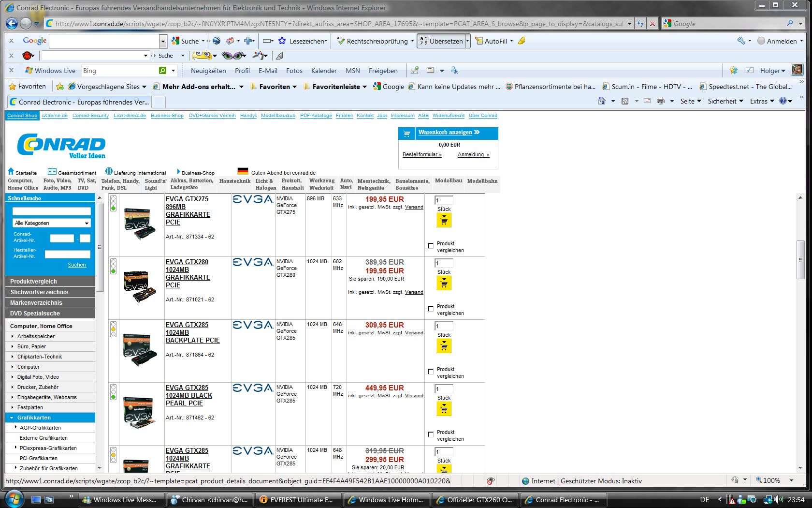Expand the Favoritenleiste folder dropdown
Viewport: 812px width, 508px height.
pos(364,87)
